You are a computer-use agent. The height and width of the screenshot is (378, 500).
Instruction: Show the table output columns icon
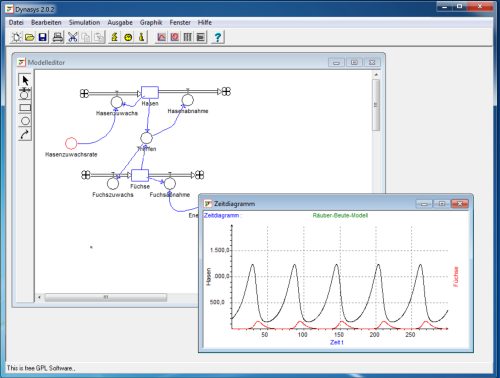pyautogui.click(x=188, y=37)
